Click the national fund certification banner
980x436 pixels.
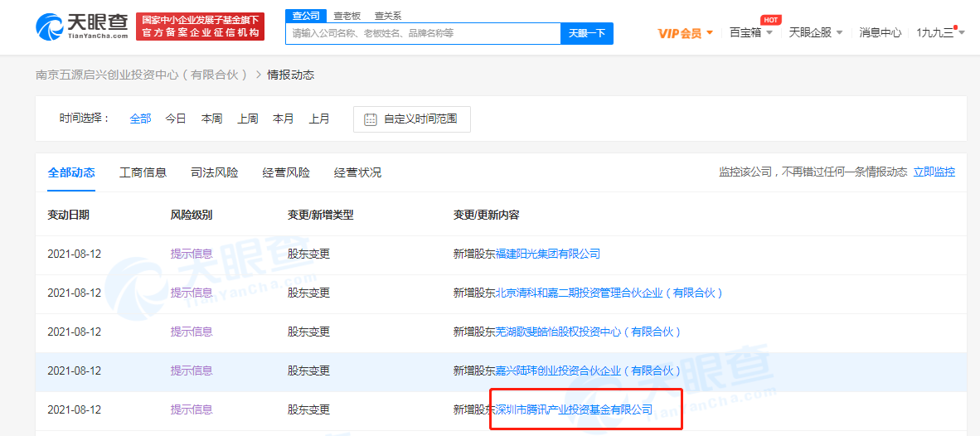pyautogui.click(x=200, y=27)
